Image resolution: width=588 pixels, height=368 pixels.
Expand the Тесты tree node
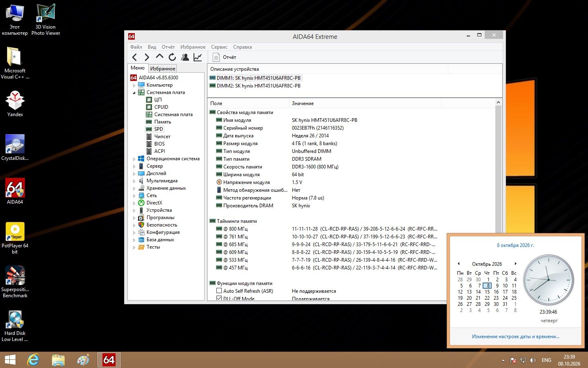point(134,247)
